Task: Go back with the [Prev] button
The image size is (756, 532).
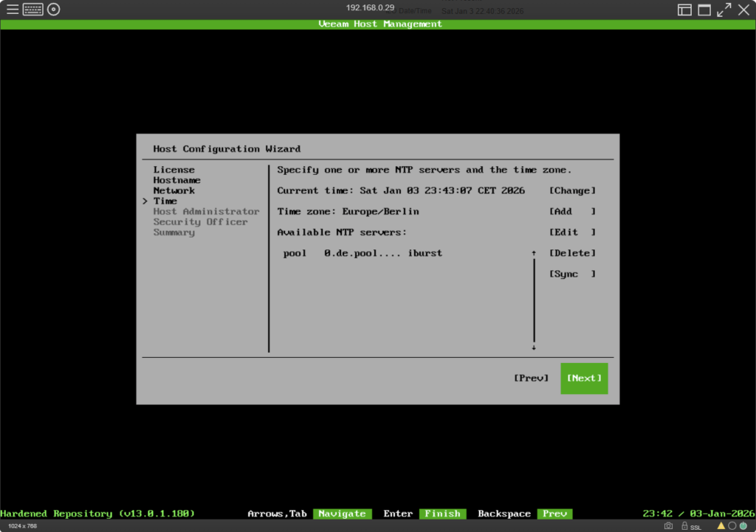Action: point(531,379)
